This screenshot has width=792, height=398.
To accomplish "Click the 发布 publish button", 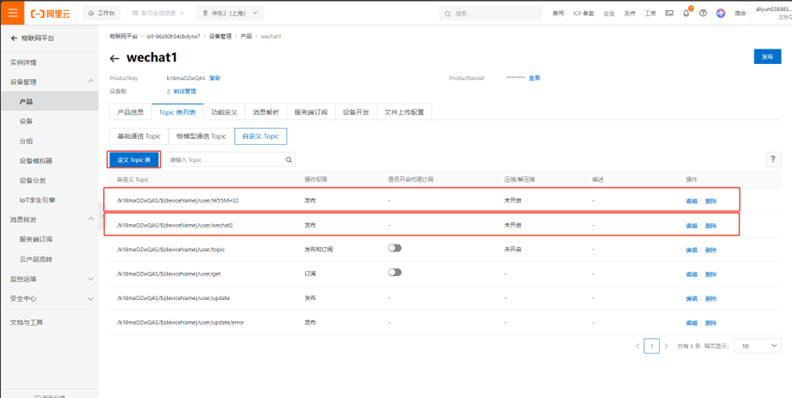I will 767,57.
